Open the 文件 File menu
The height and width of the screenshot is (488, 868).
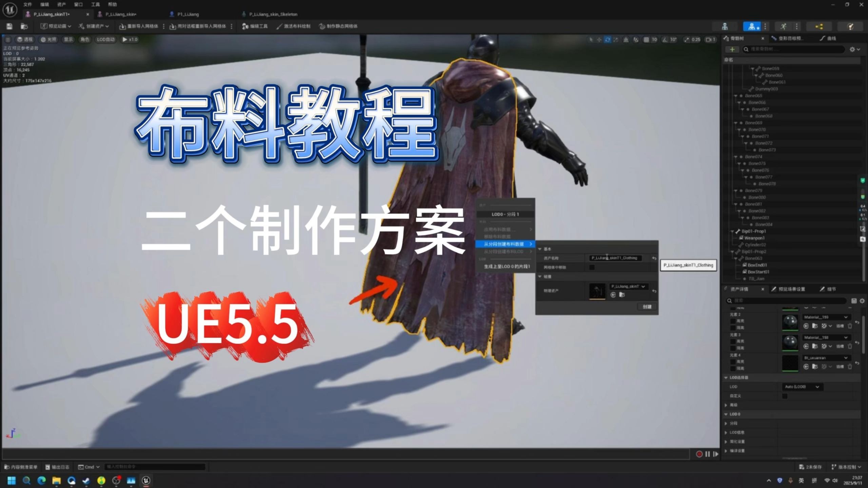pos(27,4)
